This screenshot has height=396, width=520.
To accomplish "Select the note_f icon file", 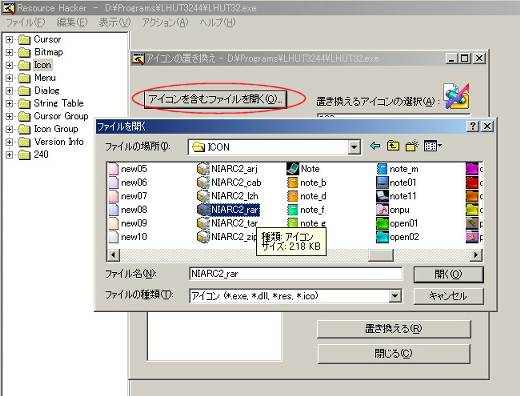I will (306, 210).
